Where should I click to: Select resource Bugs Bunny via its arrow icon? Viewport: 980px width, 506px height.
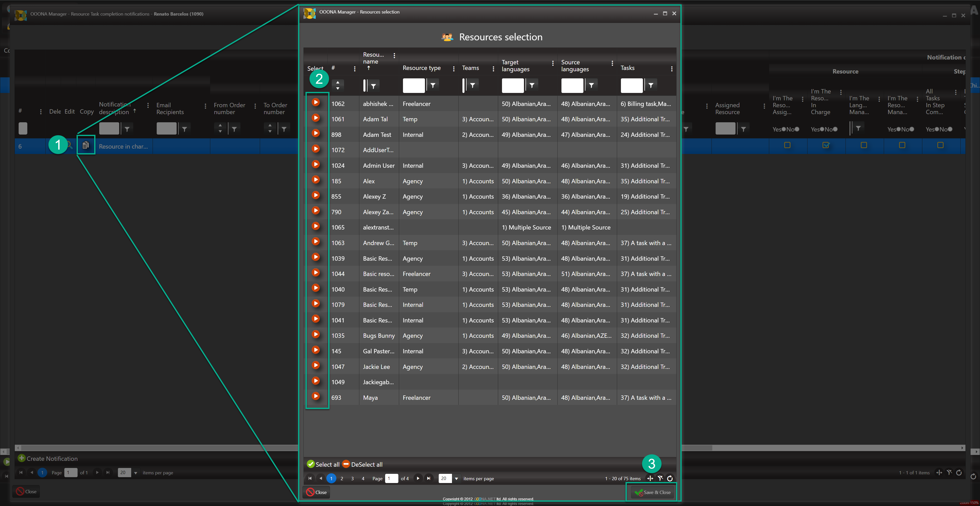tap(315, 335)
